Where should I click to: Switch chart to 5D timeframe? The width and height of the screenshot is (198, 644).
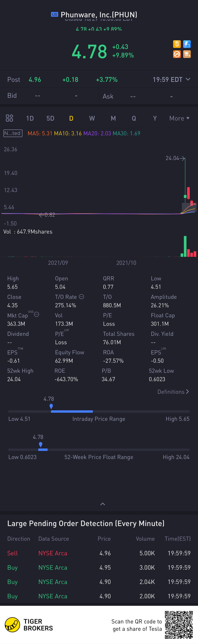pos(50,118)
